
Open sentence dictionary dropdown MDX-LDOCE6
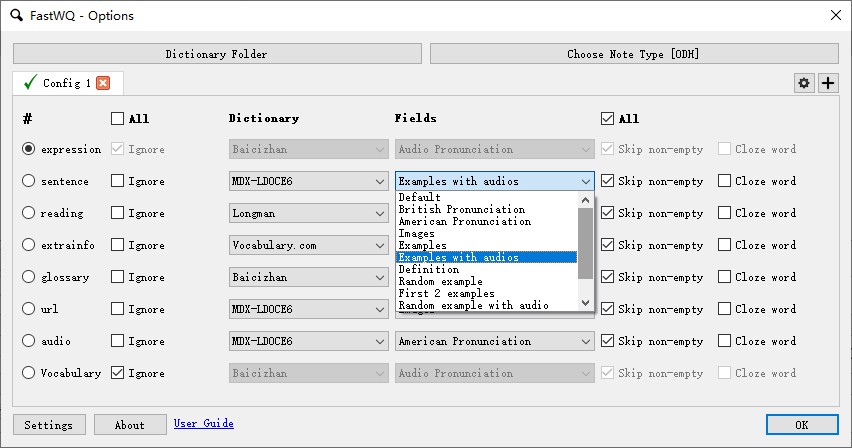(309, 181)
